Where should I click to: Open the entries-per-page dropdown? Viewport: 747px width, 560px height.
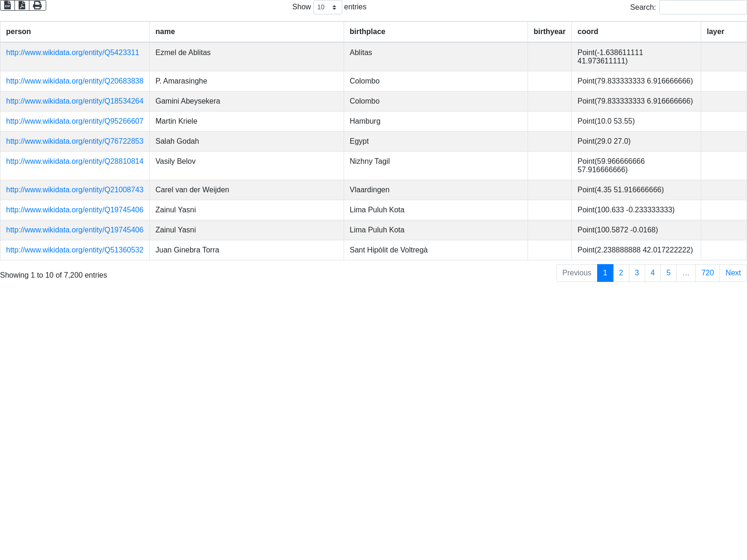[x=327, y=7]
